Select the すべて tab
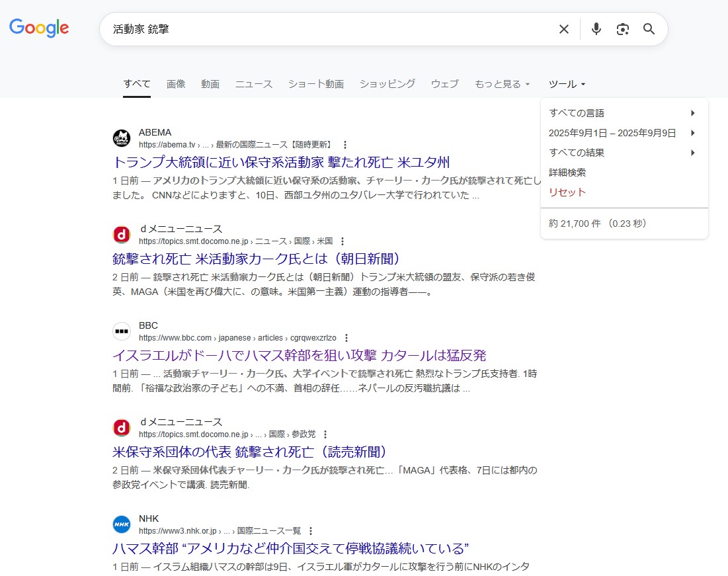Image resolution: width=728 pixels, height=576 pixels. pos(136,84)
